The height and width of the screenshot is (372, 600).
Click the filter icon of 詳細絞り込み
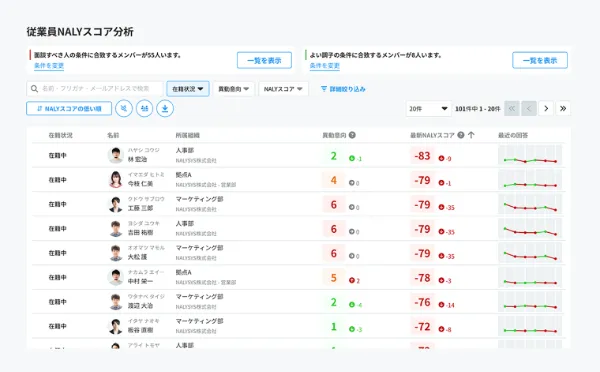coord(324,89)
